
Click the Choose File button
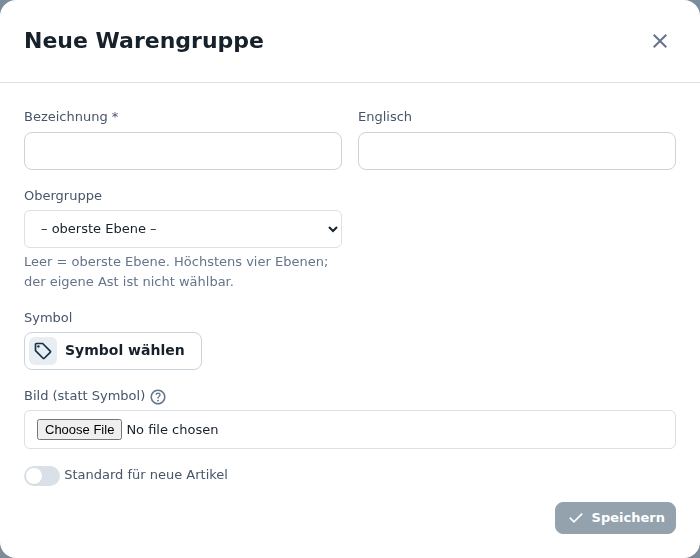79,429
